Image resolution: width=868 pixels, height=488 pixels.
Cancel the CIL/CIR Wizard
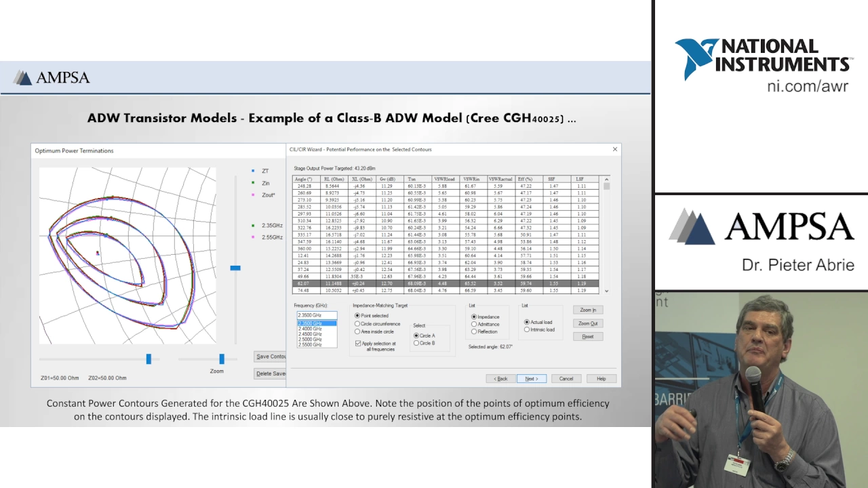click(x=566, y=378)
